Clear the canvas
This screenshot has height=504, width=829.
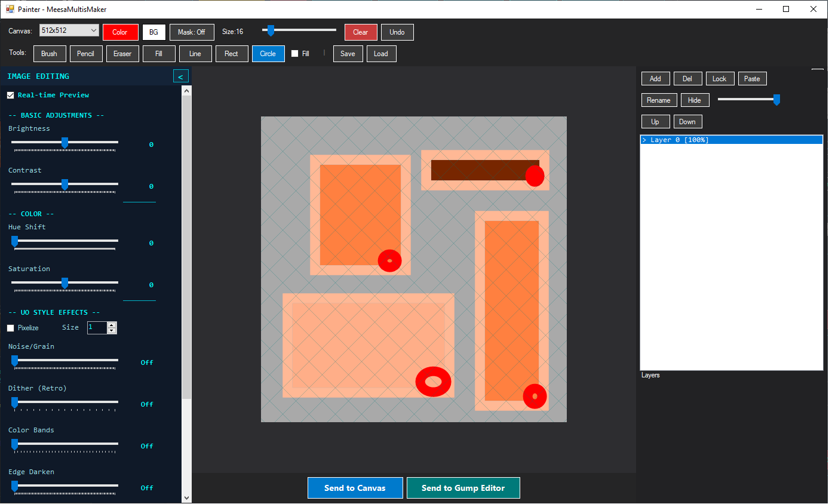click(361, 32)
